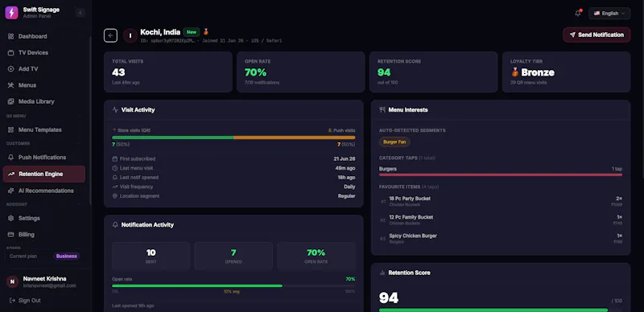The height and width of the screenshot is (312, 644).
Task: Collapse the sidebar with the chevron button
Action: point(80,13)
